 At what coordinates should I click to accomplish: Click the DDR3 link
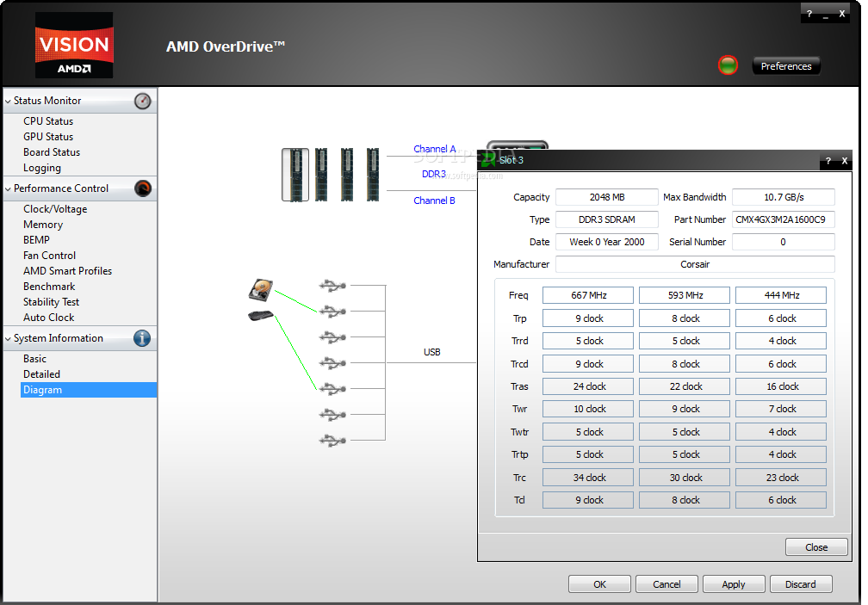434,174
